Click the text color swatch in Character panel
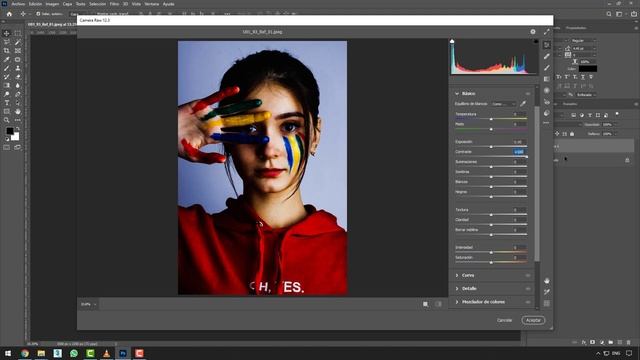Image resolution: width=640 pixels, height=360 pixels. 588,69
